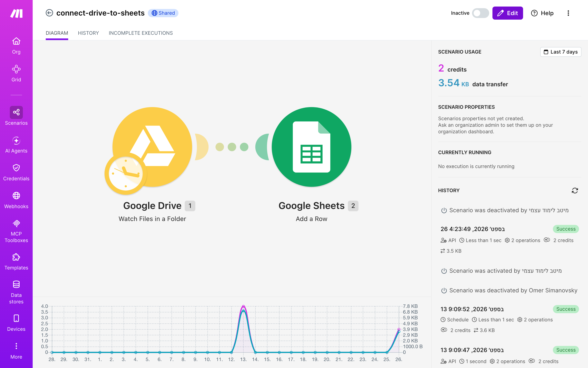Click the '2 credits' usage value

452,69
